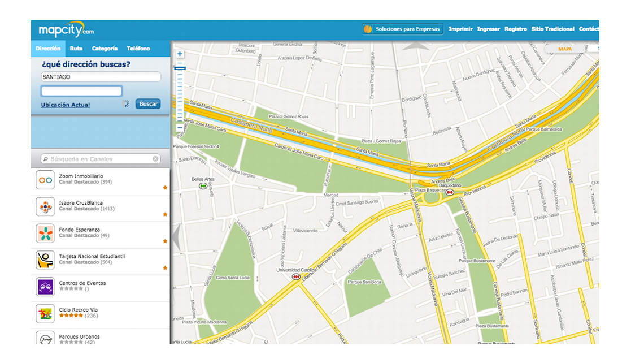Viewport: 644px width, 363px height.
Task: Clear the Búsqueda en Canales search field
Action: [156, 159]
